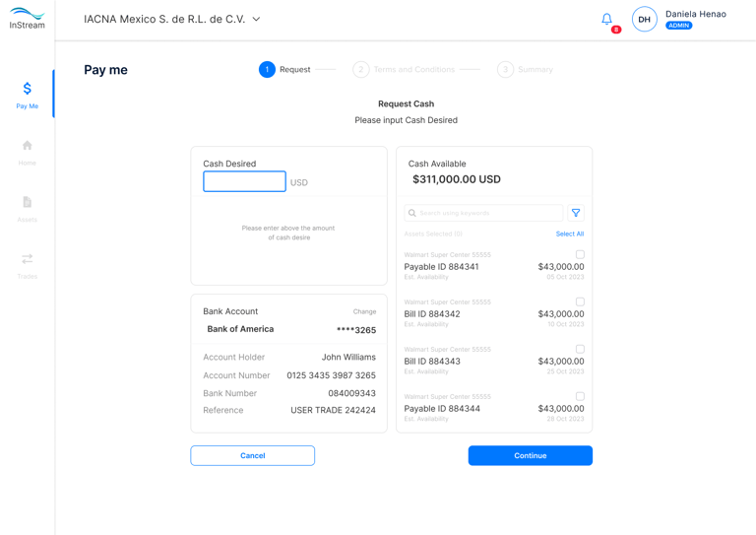The image size is (756, 535).
Task: Click the search magnifier icon
Action: [411, 213]
